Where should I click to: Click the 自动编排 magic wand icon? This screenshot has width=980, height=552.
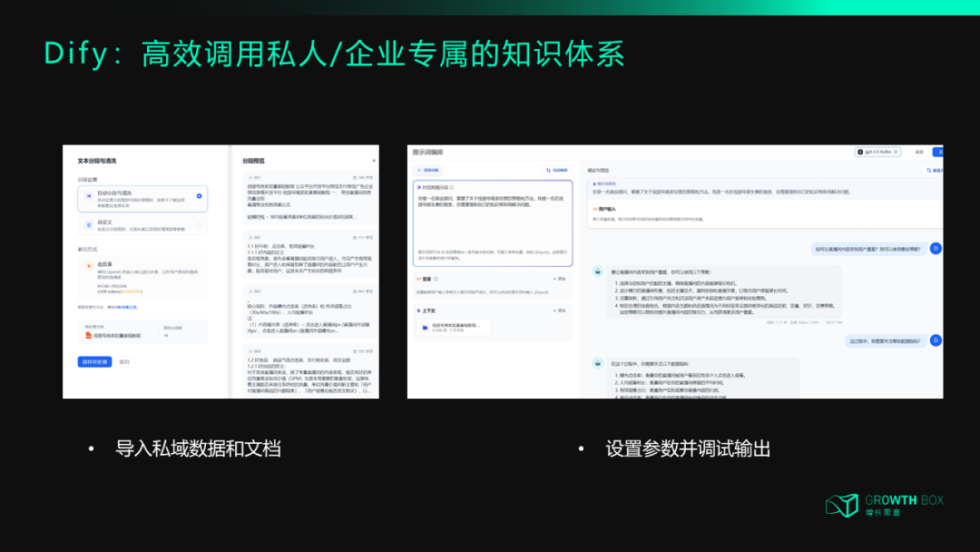coord(548,169)
